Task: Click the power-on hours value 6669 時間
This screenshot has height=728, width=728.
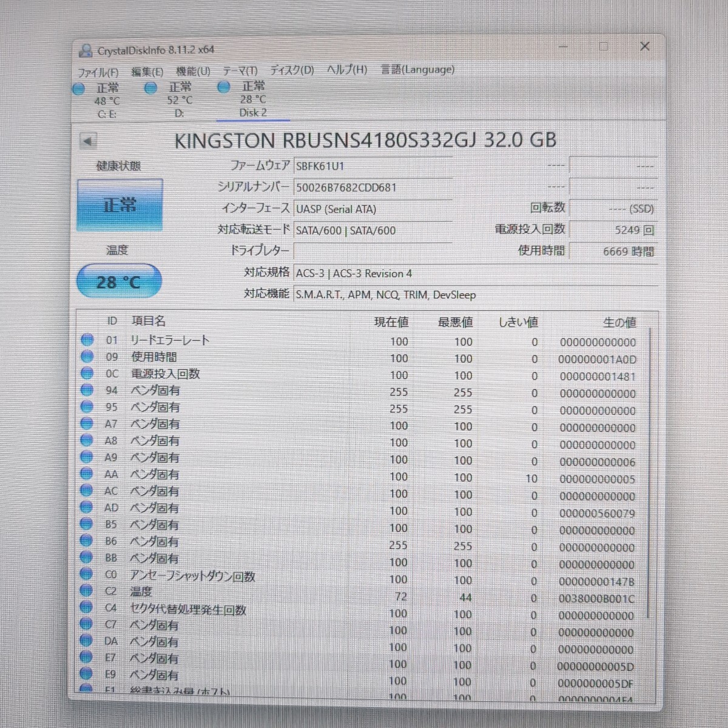Action: tap(613, 251)
